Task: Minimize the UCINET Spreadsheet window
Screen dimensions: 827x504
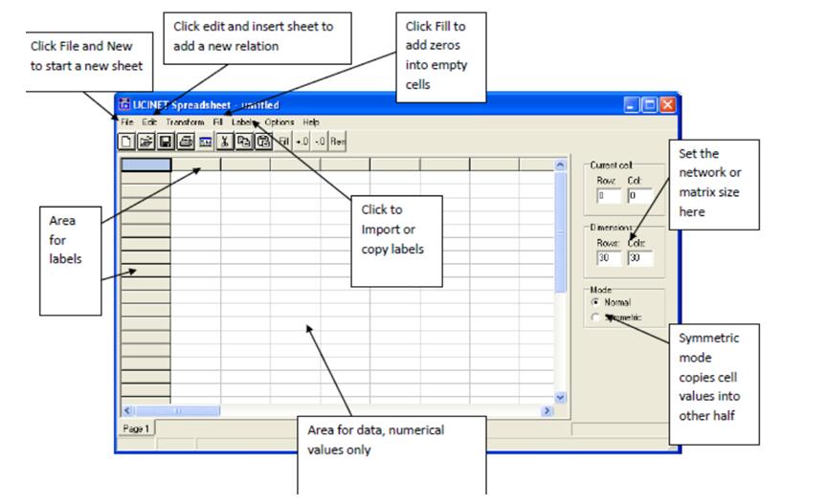Action: pyautogui.click(x=632, y=104)
